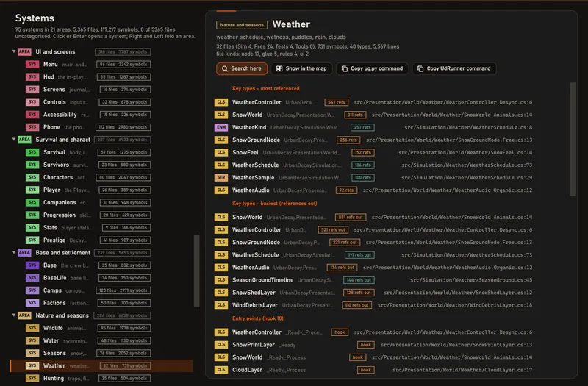Select the Characters system
The image size is (588, 386).
[x=101, y=177]
